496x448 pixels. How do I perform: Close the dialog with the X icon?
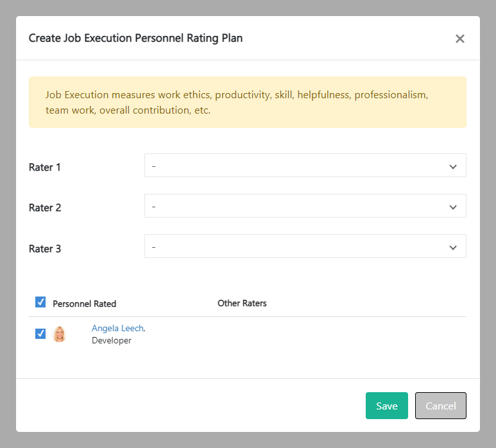tap(459, 39)
